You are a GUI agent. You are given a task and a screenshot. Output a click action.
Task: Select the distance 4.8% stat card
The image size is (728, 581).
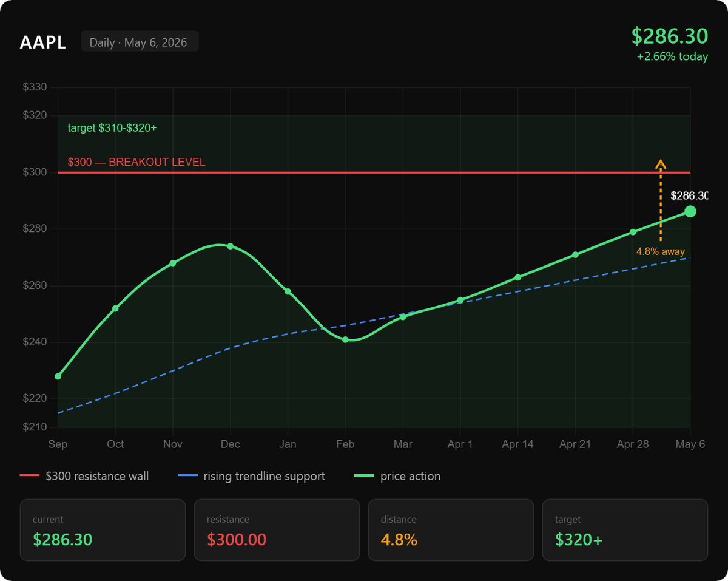(x=451, y=529)
